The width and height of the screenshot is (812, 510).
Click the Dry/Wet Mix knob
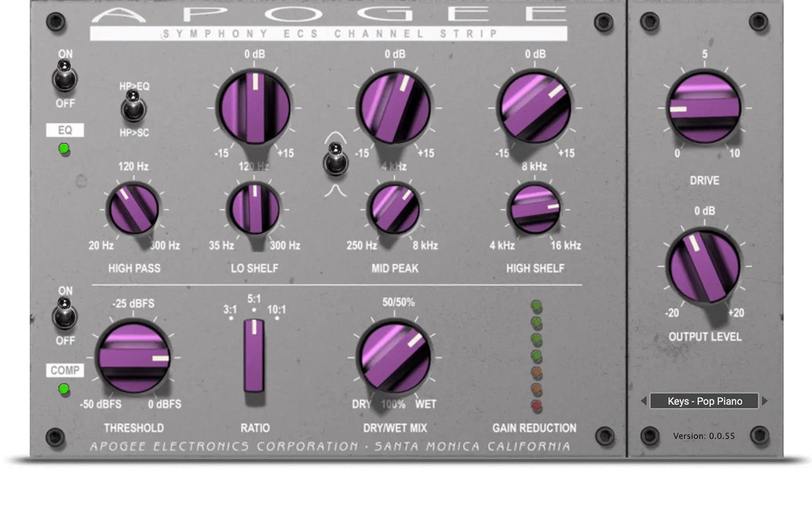394,357
